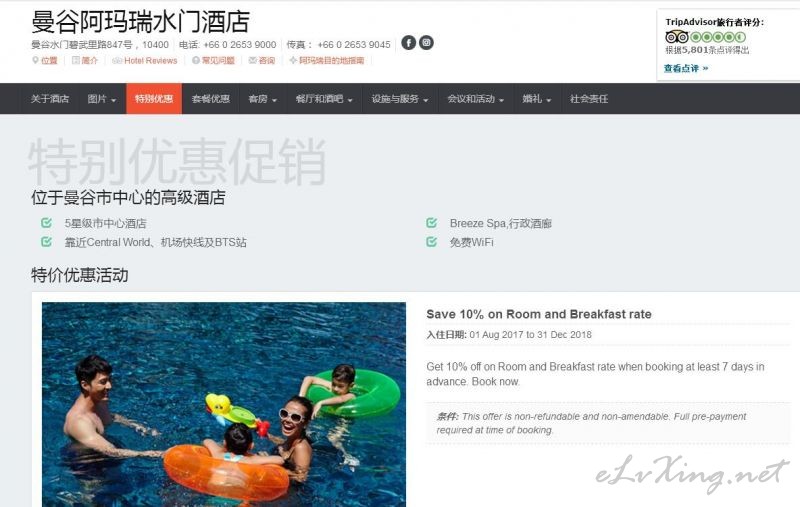Click the 常见问题 question mark icon
The height and width of the screenshot is (507, 800).
pos(195,60)
